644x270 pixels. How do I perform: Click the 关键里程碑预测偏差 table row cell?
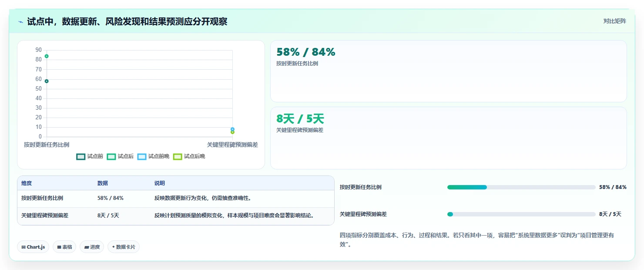(45, 216)
